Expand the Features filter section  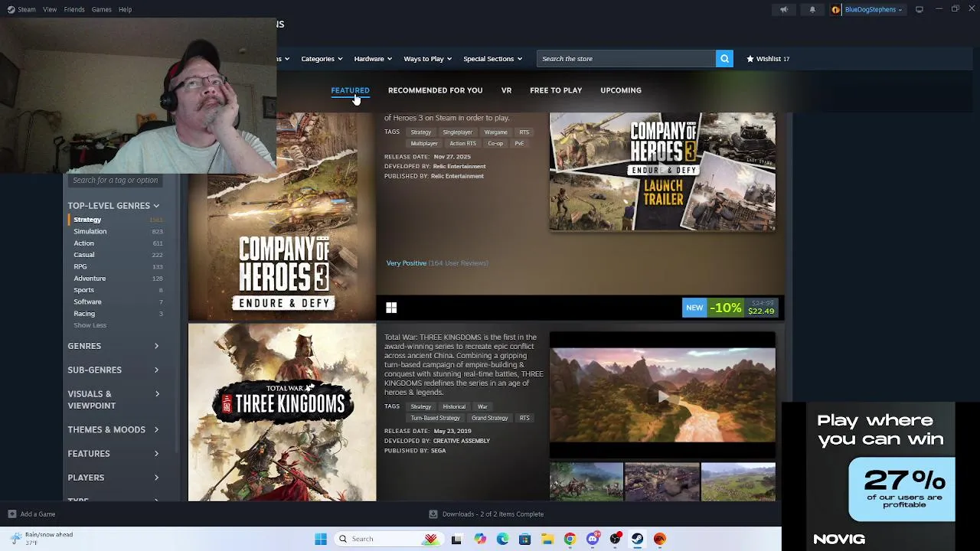[113, 454]
